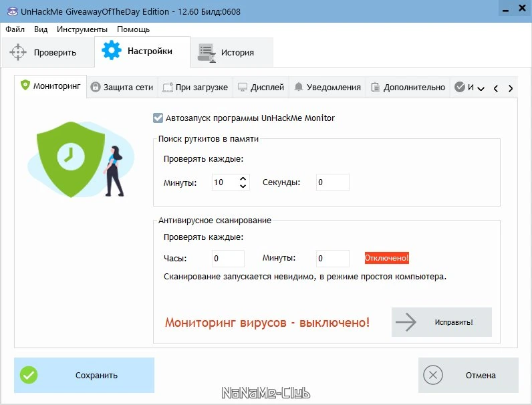Open the Инструменты menu
Screen dimensions: 532x405
click(x=82, y=29)
